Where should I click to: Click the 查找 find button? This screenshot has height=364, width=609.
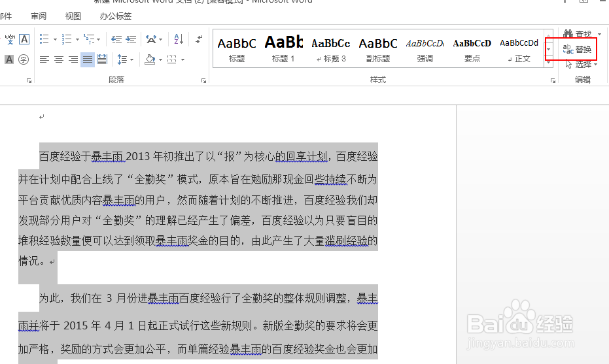(x=577, y=34)
